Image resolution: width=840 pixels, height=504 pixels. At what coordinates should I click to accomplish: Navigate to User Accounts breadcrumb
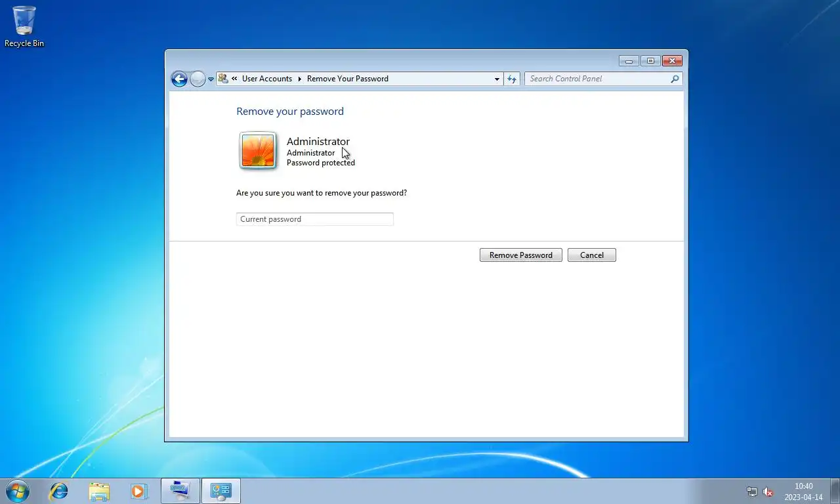tap(267, 79)
